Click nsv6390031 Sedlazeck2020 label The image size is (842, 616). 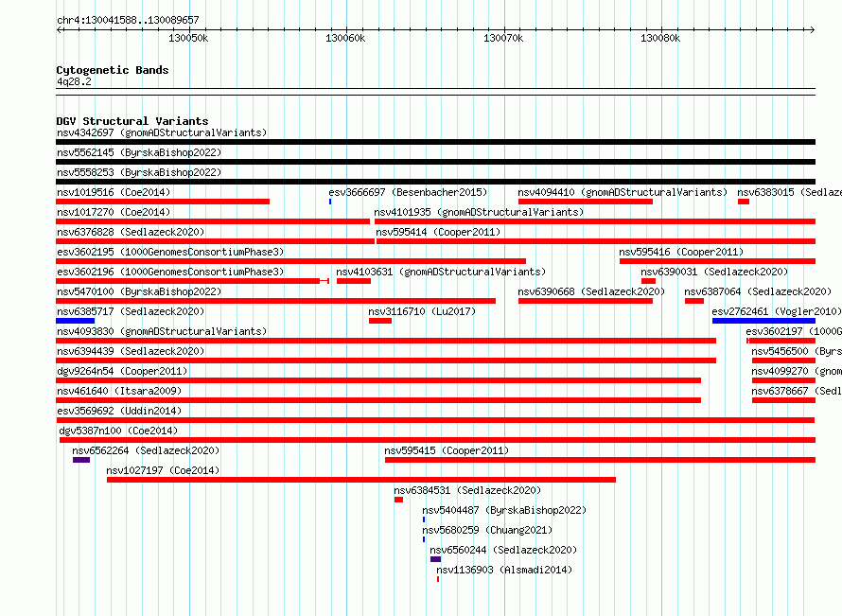click(x=714, y=272)
